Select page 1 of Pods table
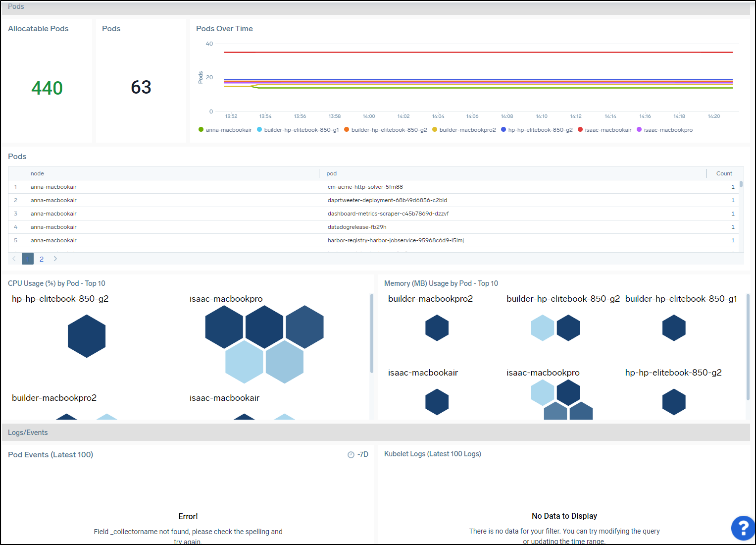Viewport: 756px width, 545px height. click(x=28, y=259)
